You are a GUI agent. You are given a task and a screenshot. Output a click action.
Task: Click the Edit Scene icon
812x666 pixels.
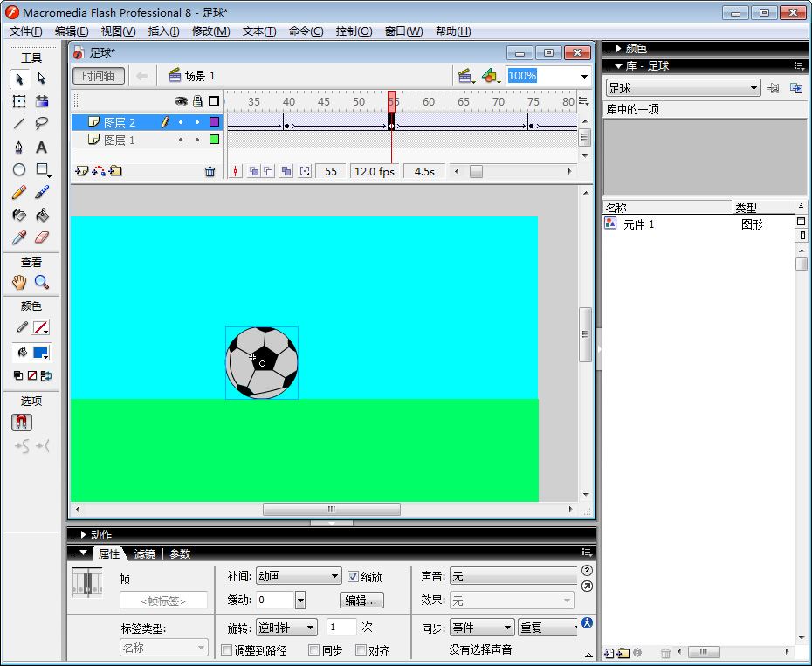click(465, 76)
